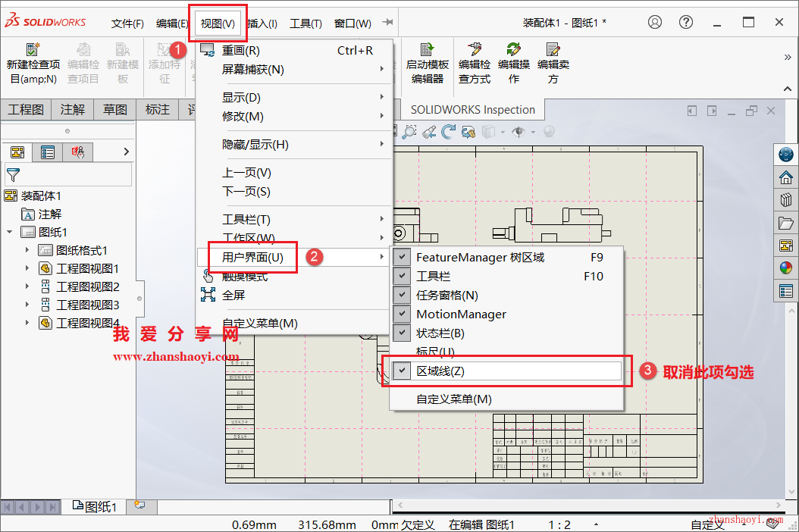799x532 pixels.
Task: Toggle the 标尺(U) rulers option
Action: pos(435,352)
